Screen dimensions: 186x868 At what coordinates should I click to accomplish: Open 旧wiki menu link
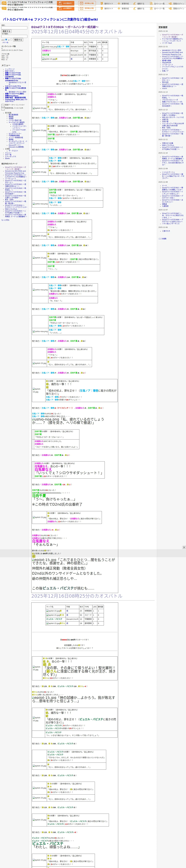[x=7, y=158]
